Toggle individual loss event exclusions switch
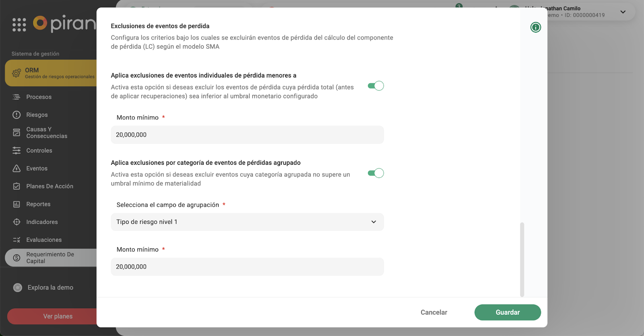The image size is (644, 336). 376,86
